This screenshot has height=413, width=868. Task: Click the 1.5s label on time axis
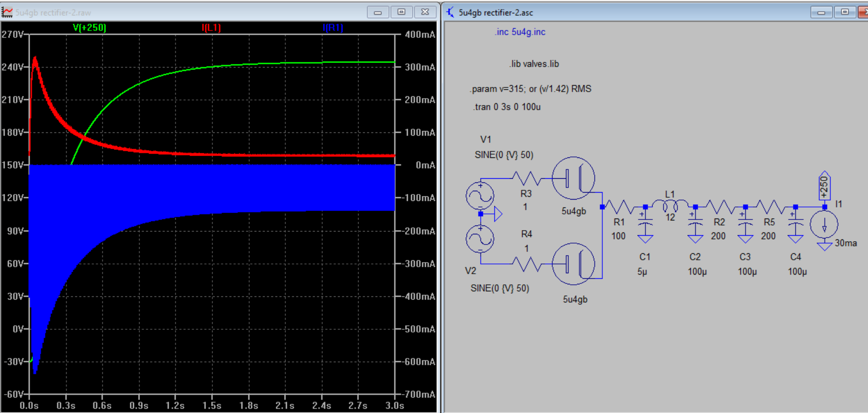coord(211,406)
